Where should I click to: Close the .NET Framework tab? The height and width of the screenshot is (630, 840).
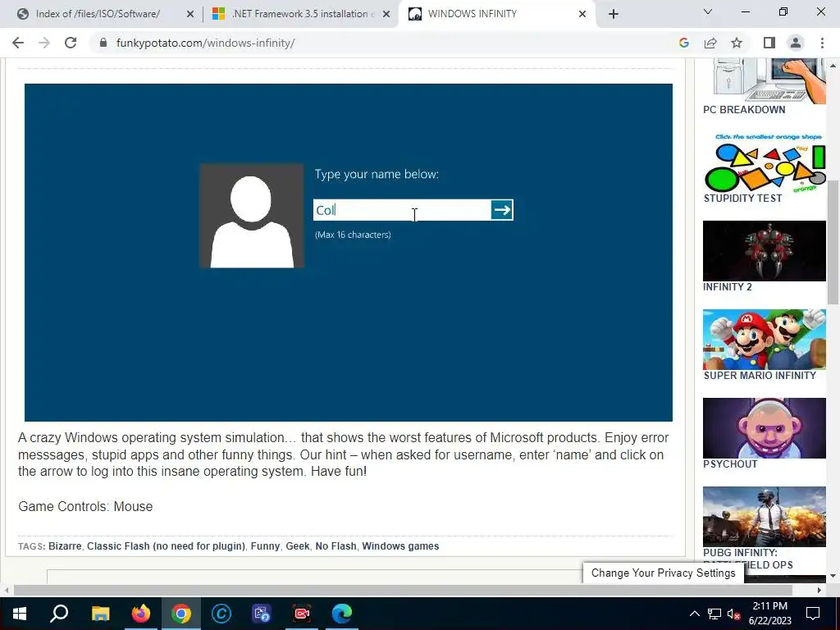386,14
